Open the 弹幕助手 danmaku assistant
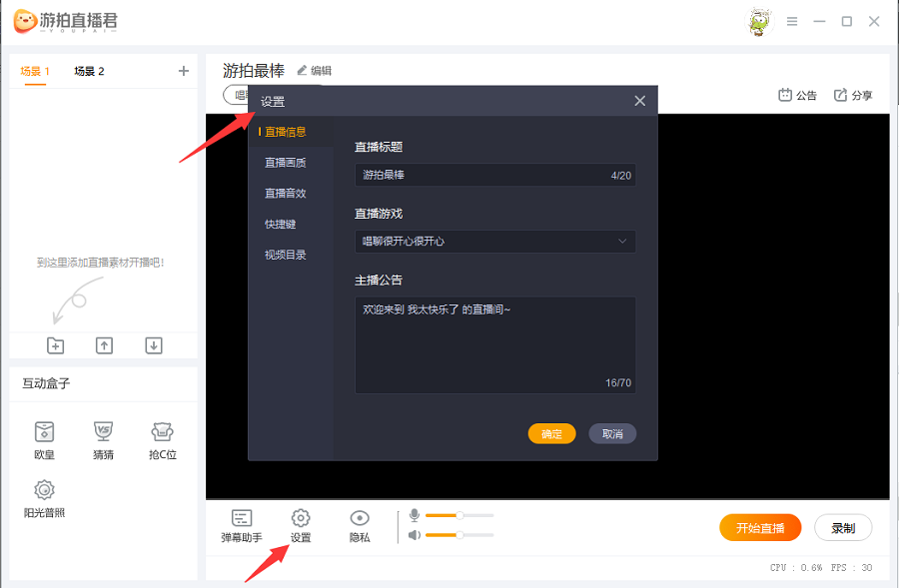899x588 pixels. pos(241,525)
